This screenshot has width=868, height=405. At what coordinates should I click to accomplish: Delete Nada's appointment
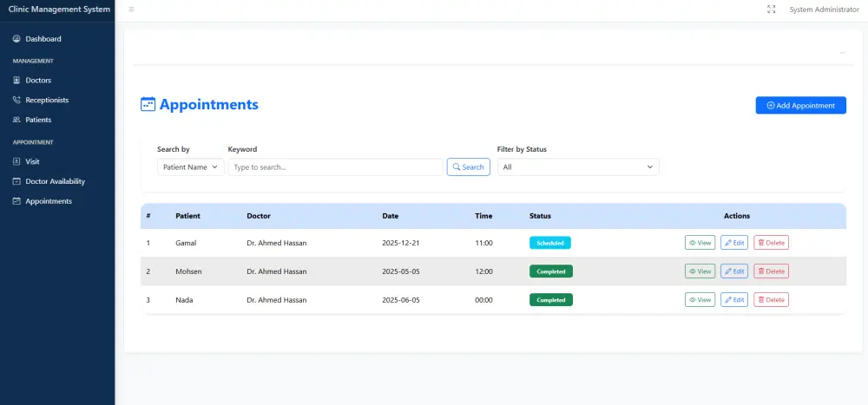coord(771,299)
